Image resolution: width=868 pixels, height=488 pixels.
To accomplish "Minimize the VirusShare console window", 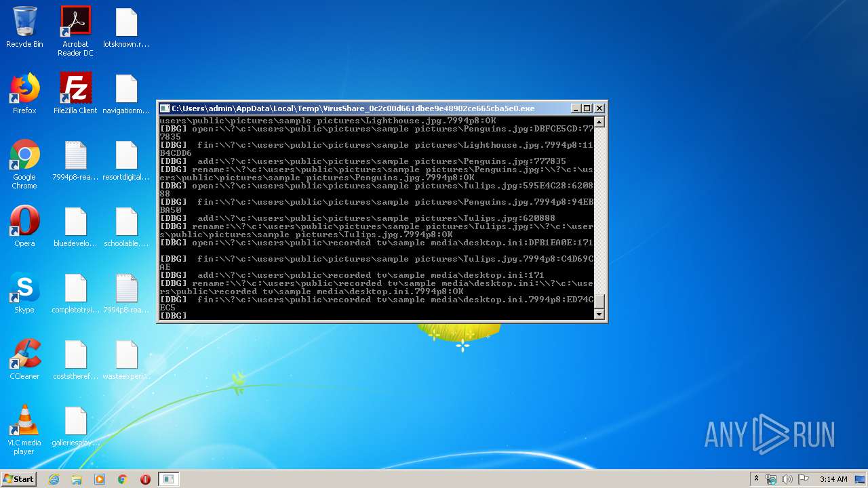I will click(x=576, y=108).
